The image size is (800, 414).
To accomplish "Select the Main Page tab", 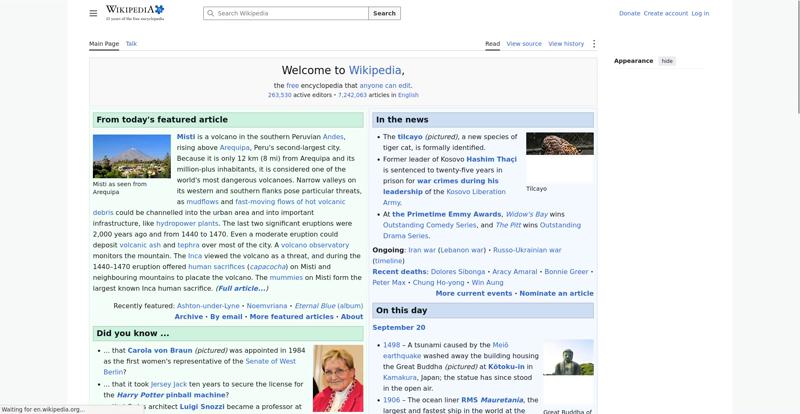I will tap(104, 44).
